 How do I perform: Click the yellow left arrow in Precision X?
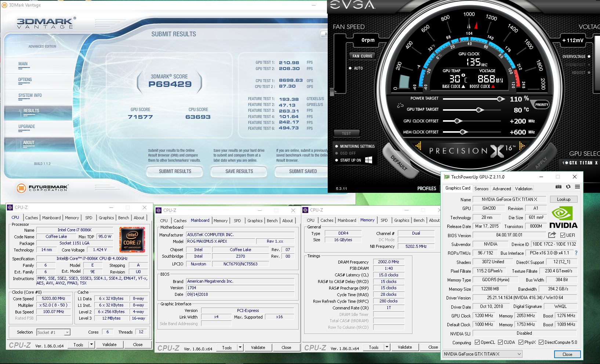click(418, 146)
